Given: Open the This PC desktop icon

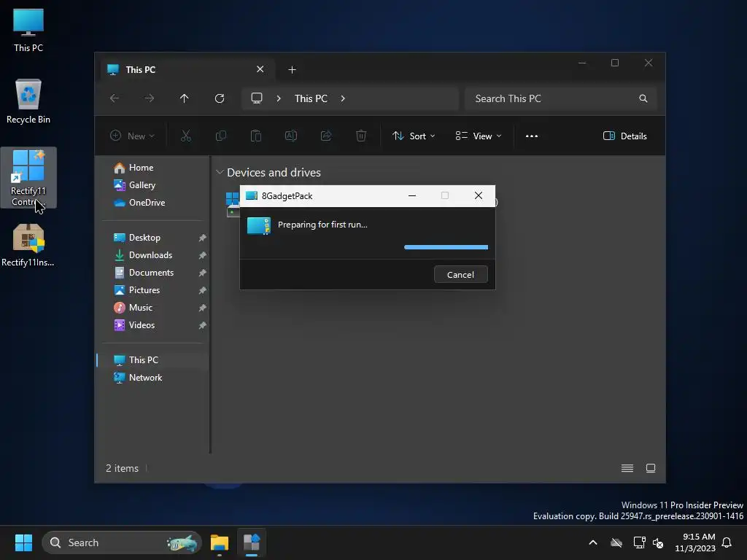Looking at the screenshot, I should point(28,31).
